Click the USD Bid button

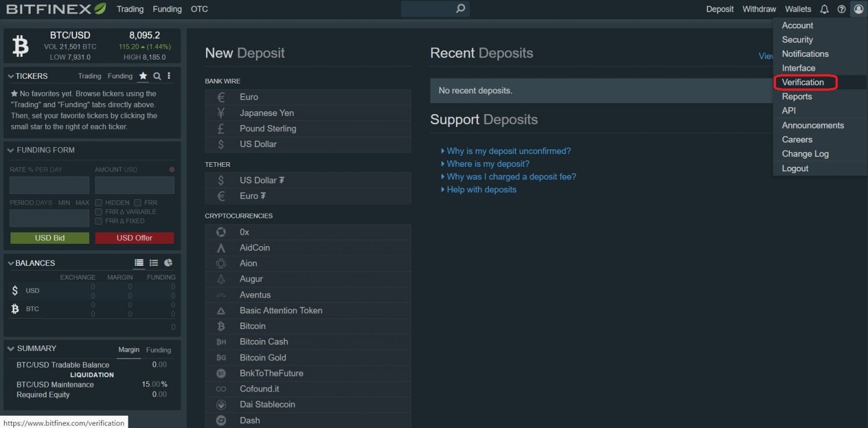tap(50, 238)
